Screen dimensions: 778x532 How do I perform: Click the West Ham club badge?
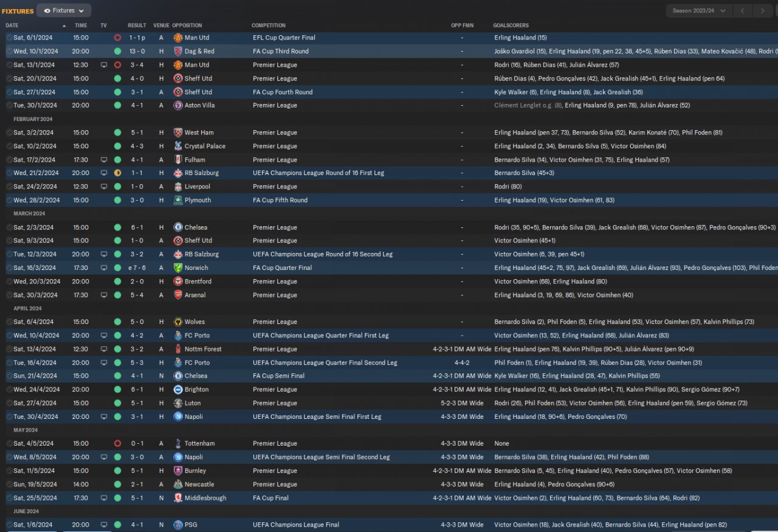[178, 133]
